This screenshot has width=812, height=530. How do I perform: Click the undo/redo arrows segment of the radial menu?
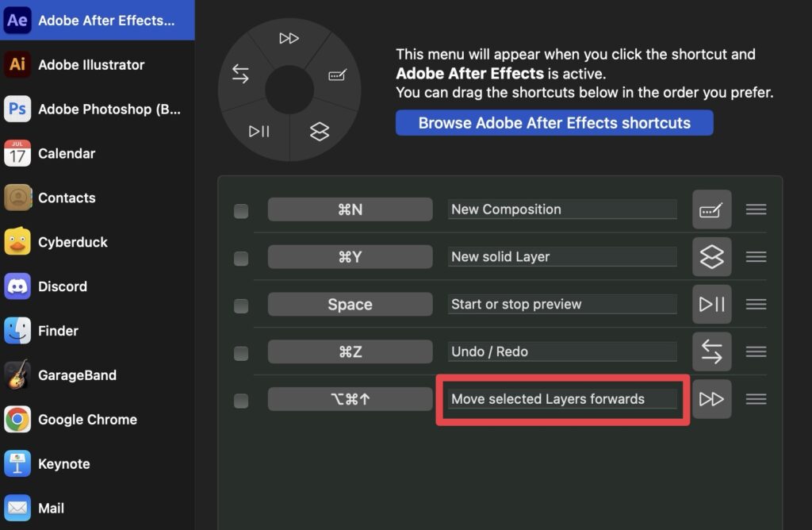[240, 74]
